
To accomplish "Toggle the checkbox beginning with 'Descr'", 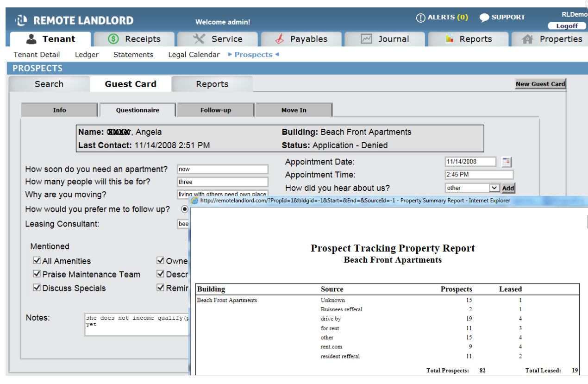I will 161,275.
